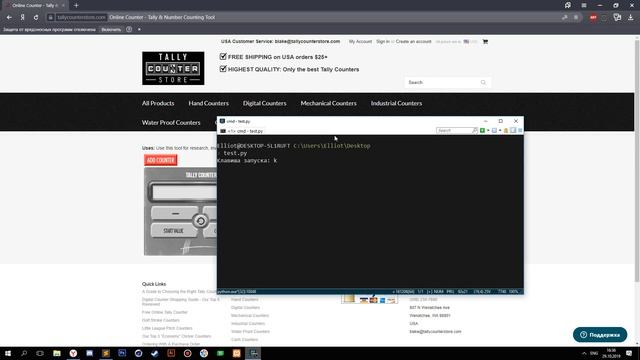Screen dimensions: 640x360
Task: Open the Hand Counters menu
Action: click(x=209, y=103)
